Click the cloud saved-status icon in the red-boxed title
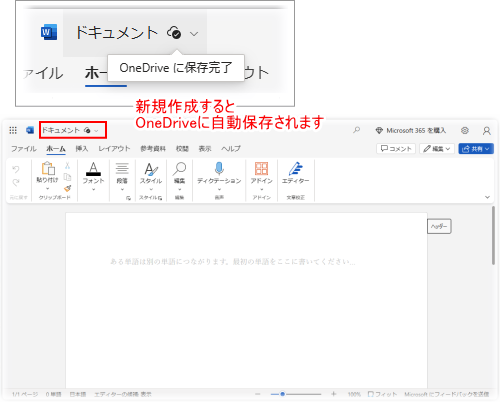The image size is (500, 402). (87, 130)
